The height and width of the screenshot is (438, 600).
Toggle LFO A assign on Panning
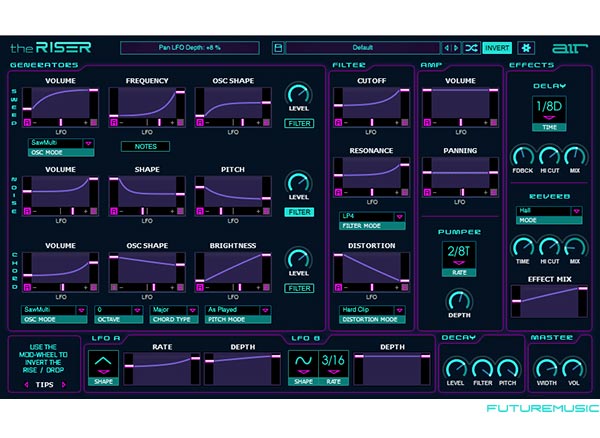(427, 192)
